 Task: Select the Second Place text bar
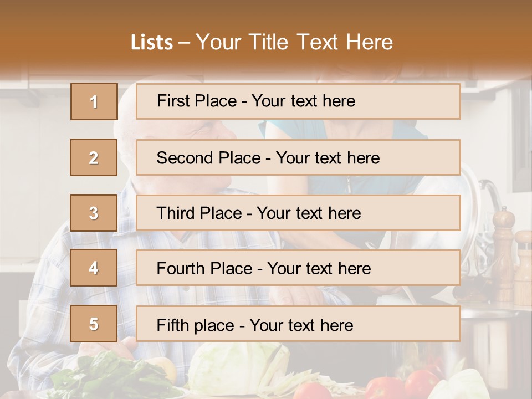click(298, 157)
